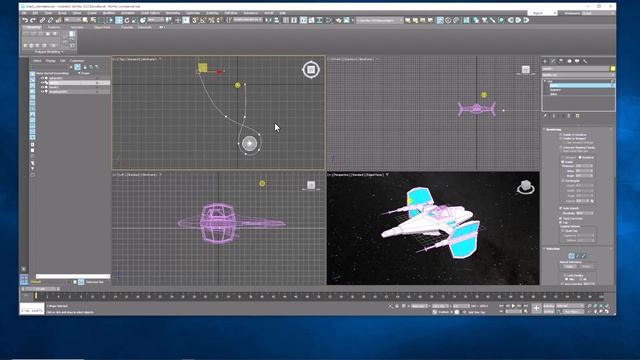The height and width of the screenshot is (360, 640).
Task: Open the Modifier List dropdown
Action: click(578, 75)
